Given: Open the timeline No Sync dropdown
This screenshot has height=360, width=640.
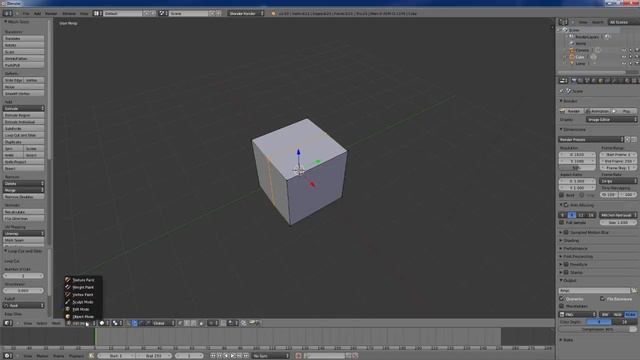Looking at the screenshot, I should pos(271,356).
